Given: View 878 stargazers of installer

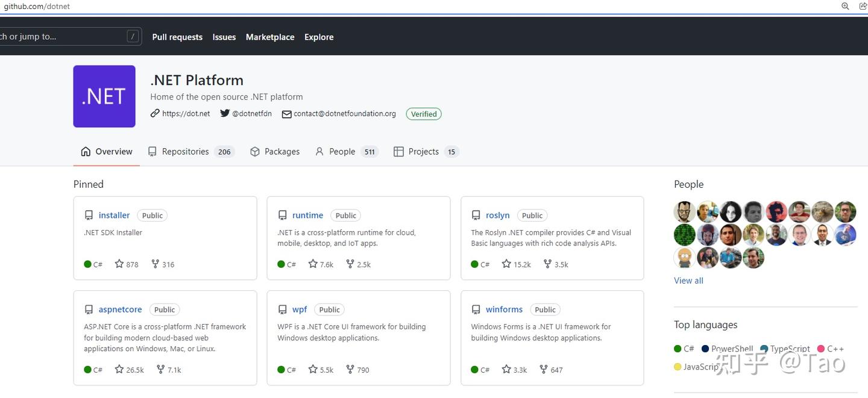Looking at the screenshot, I should [x=127, y=264].
